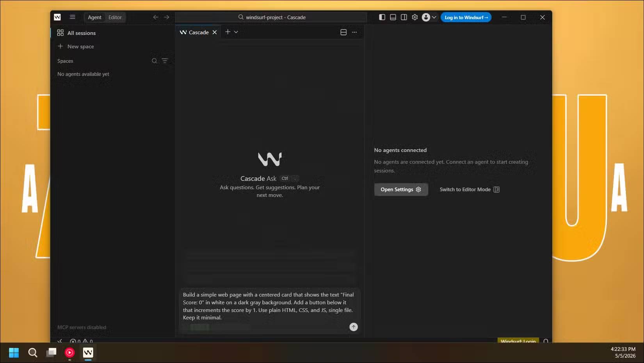Screen dimensions: 644x363
Task: Send the prompt with the up arrow button
Action: click(354, 327)
